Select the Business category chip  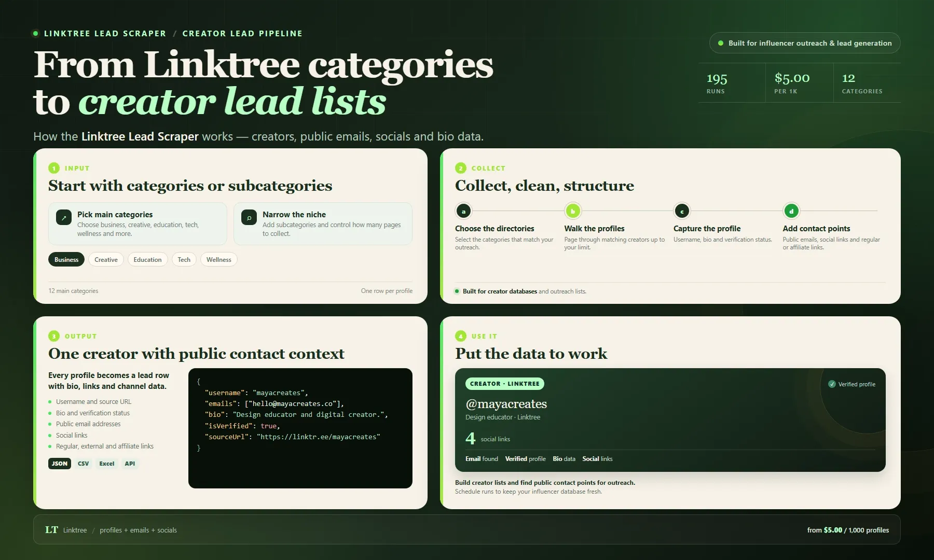(66, 259)
